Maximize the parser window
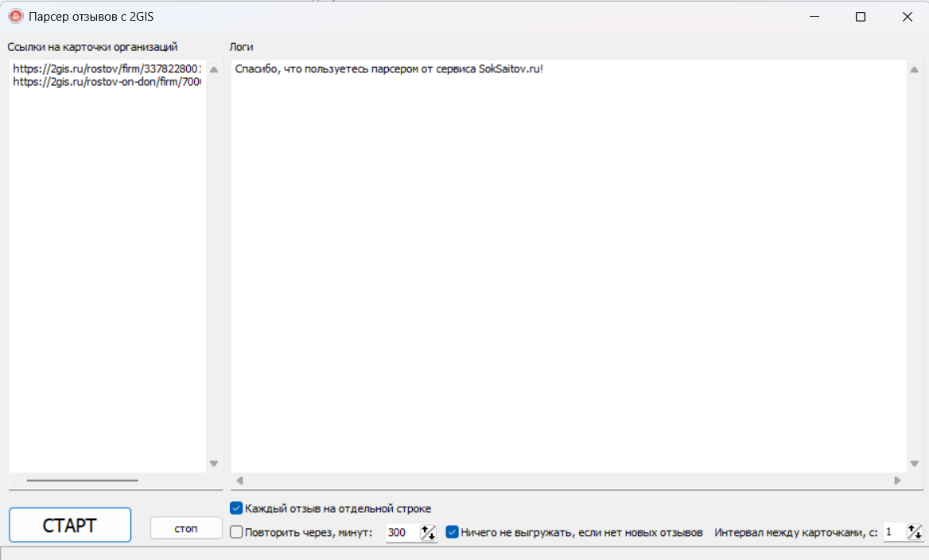 (861, 17)
